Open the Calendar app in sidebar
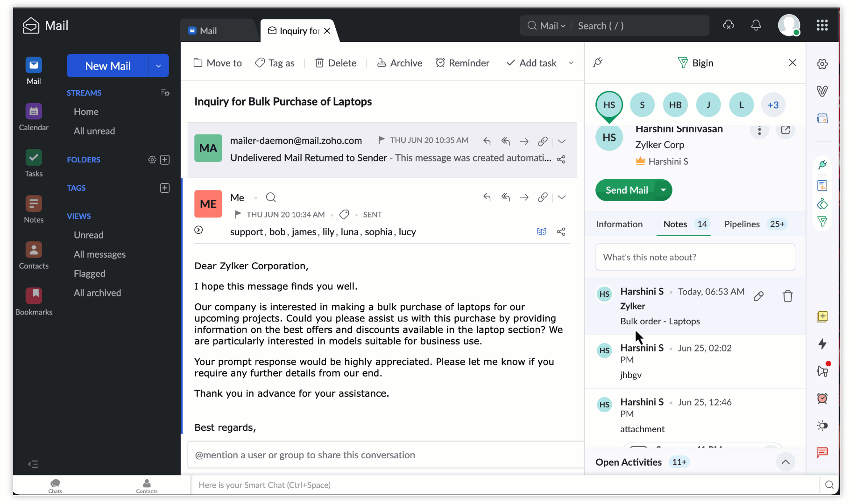 (34, 117)
